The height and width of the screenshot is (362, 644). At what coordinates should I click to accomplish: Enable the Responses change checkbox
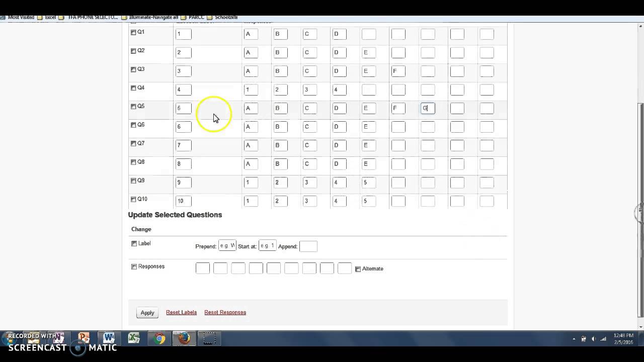134,266
